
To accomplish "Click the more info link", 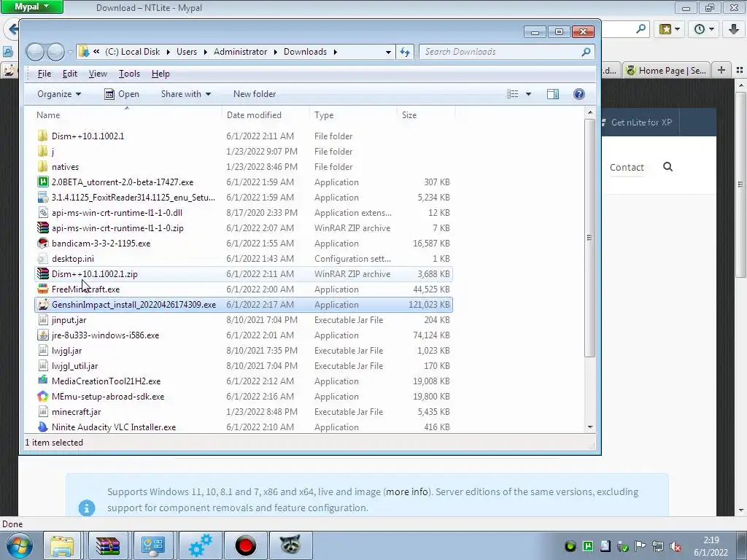I will [x=407, y=491].
